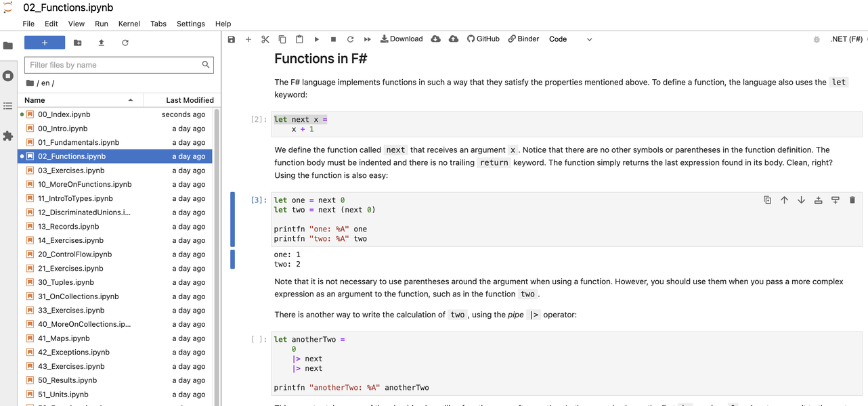Upload files icon in file browser
The width and height of the screenshot is (868, 406).
(x=102, y=43)
